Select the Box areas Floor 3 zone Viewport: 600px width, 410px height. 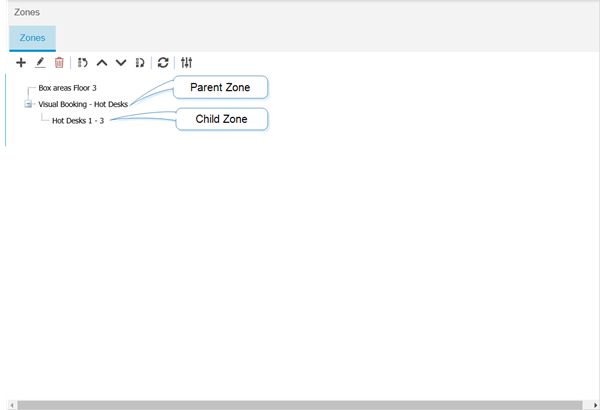click(67, 88)
